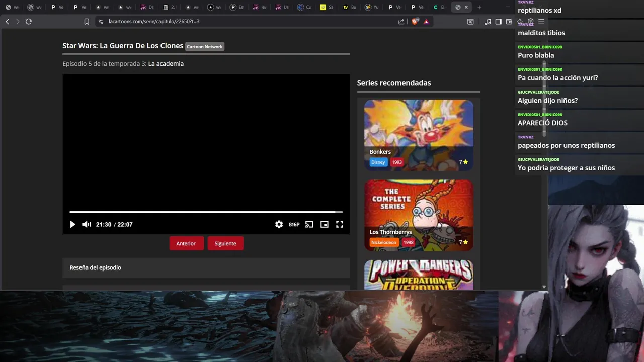The height and width of the screenshot is (362, 644).
Task: Open a new browser tab with plus
Action: pyautogui.click(x=479, y=7)
